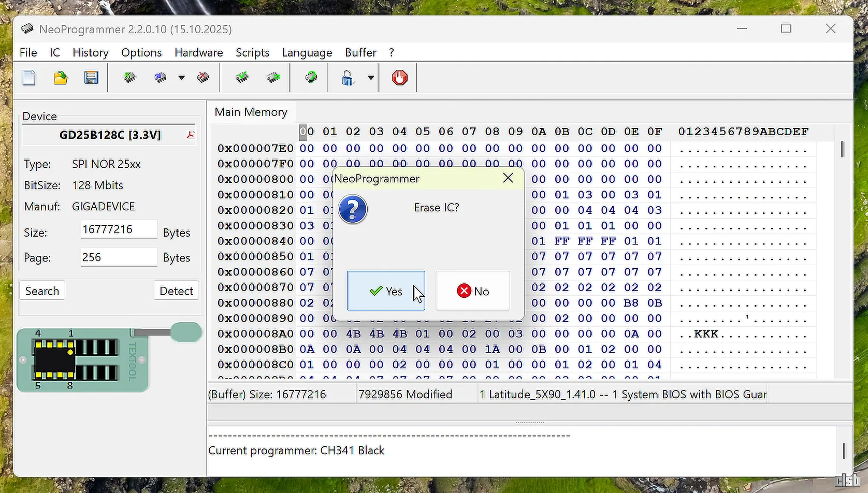Click the blank check chip icon
Screen dimensions: 868x493
[273, 78]
